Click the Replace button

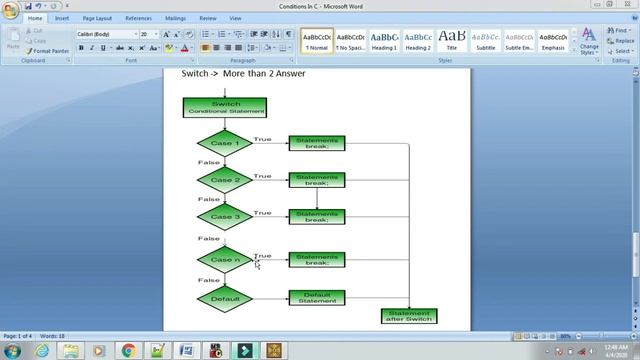point(620,41)
